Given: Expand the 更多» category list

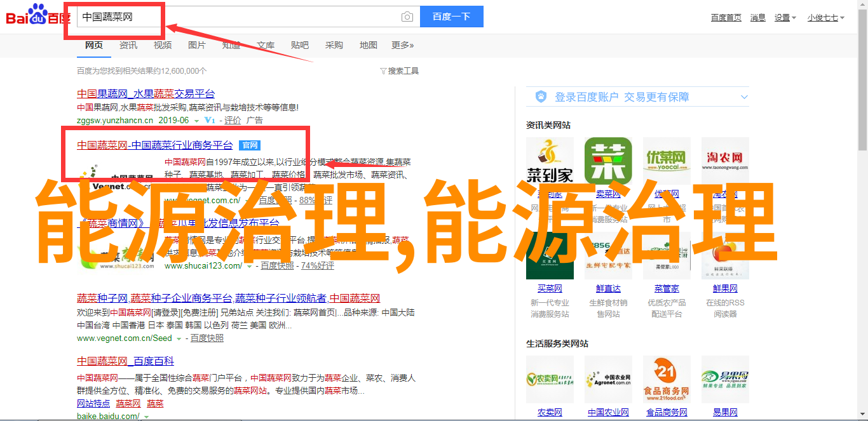Looking at the screenshot, I should [x=402, y=45].
